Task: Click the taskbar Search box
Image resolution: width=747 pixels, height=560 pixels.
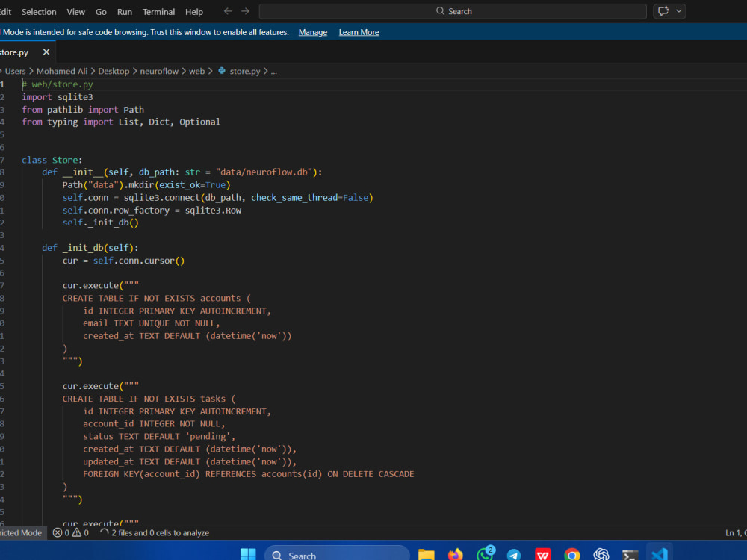Action: click(x=337, y=555)
